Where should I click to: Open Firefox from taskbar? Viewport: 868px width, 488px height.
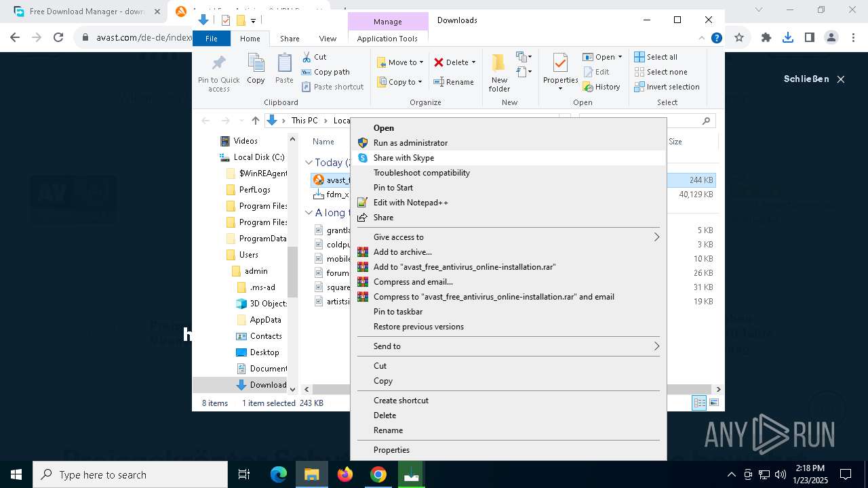(345, 474)
